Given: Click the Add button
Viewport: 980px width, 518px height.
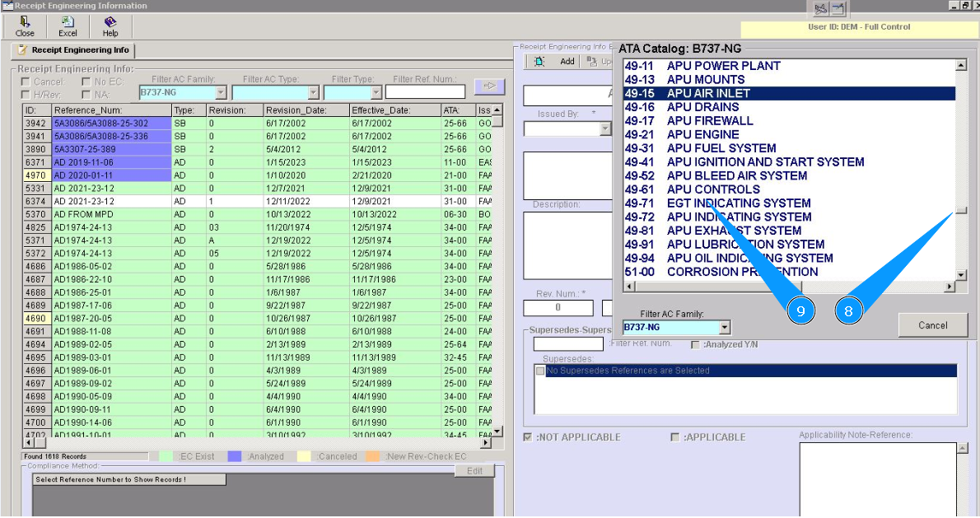Looking at the screenshot, I should coord(567,61).
